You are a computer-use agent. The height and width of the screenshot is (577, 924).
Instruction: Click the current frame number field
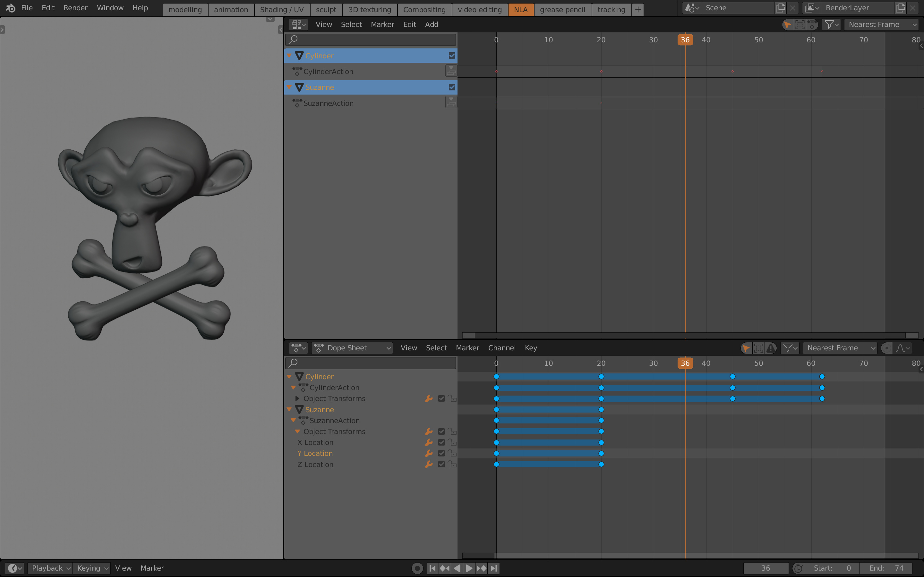[766, 568]
